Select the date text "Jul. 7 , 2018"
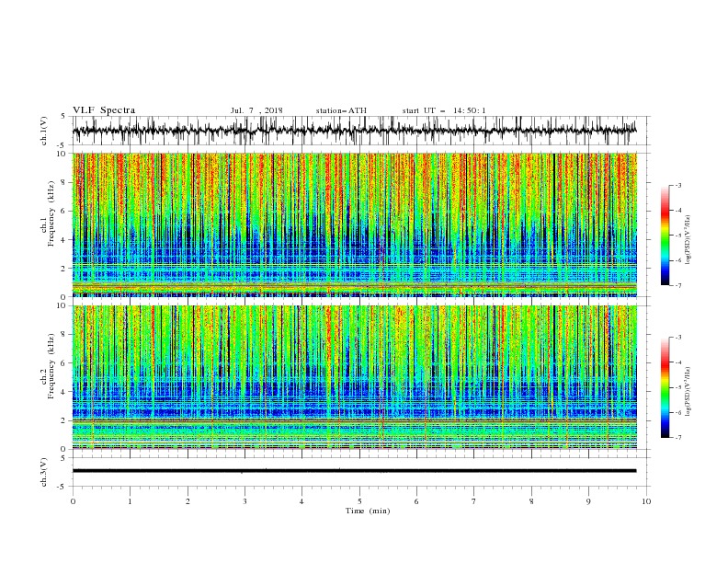The width and height of the screenshot is (728, 563). 256,110
